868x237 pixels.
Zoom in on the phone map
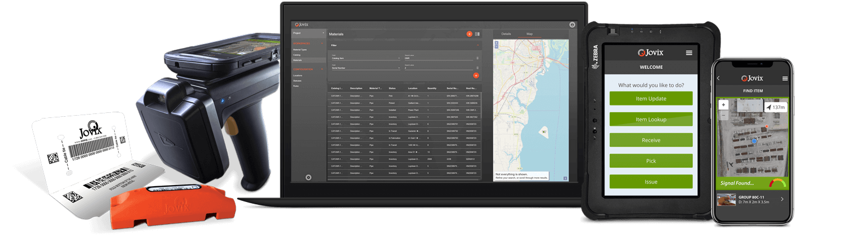click(723, 105)
